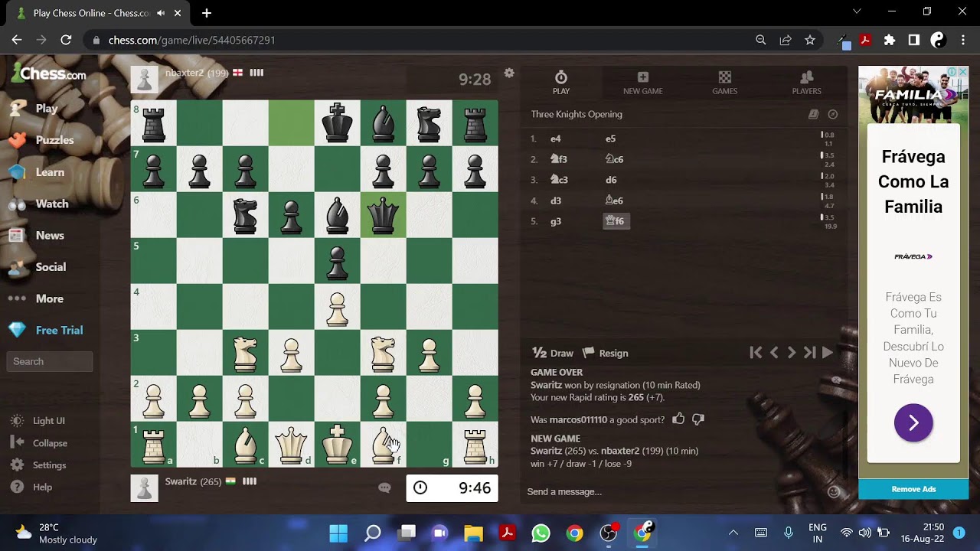Open File Explorer from taskbar
Screen dimensions: 980x551
473,533
